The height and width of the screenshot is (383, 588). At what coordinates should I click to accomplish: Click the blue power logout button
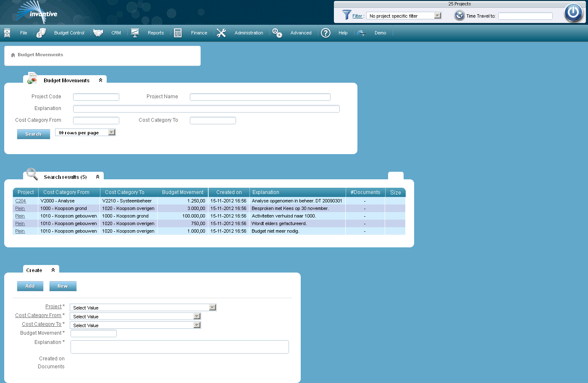[x=573, y=13]
